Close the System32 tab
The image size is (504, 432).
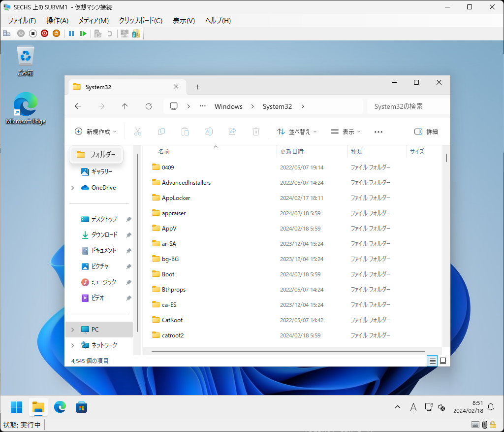pos(176,87)
